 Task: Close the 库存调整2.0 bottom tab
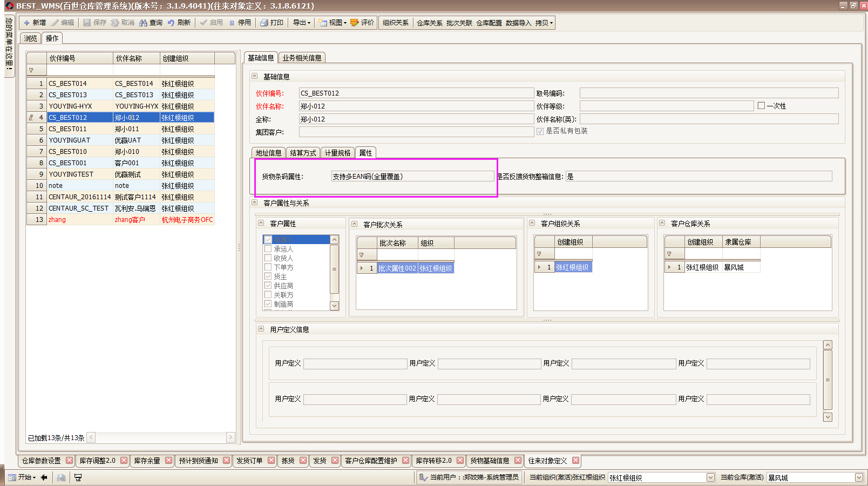click(124, 461)
